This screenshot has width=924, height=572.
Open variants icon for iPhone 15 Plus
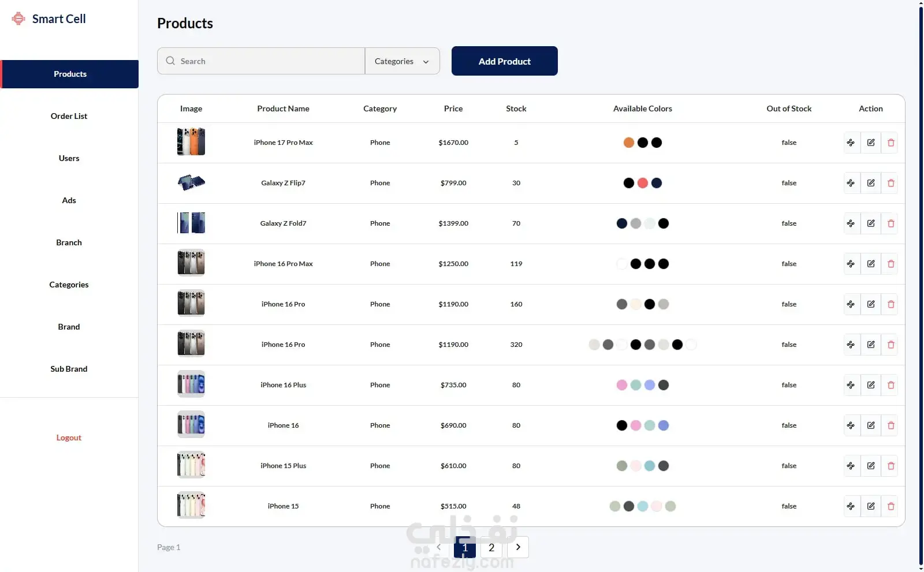851,466
